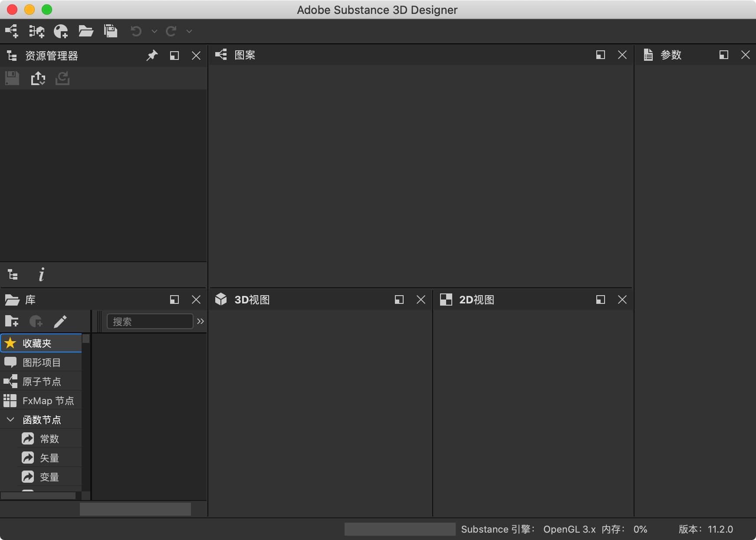Screen dimensions: 756x540
Task: Click the folder icon beside 库 title
Action: [12, 300]
